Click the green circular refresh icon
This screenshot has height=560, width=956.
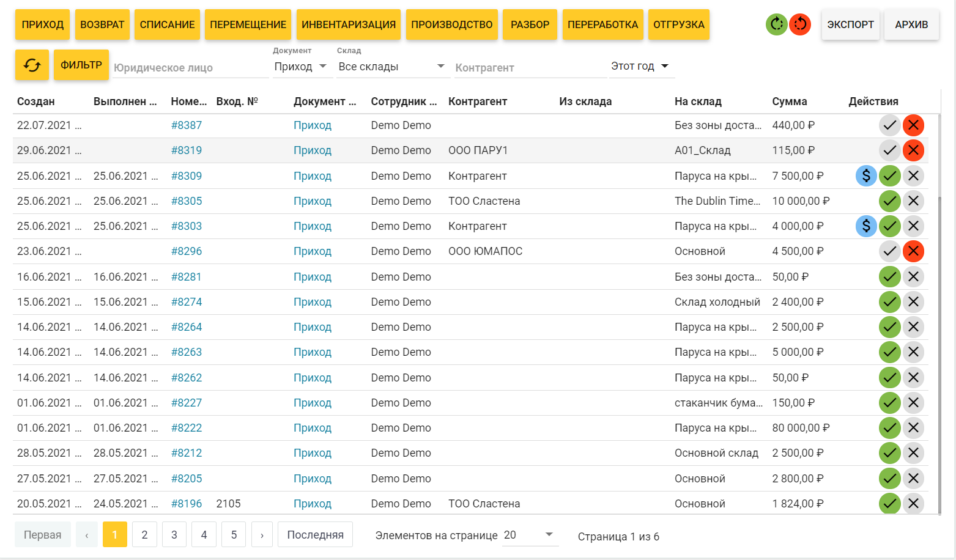point(777,24)
